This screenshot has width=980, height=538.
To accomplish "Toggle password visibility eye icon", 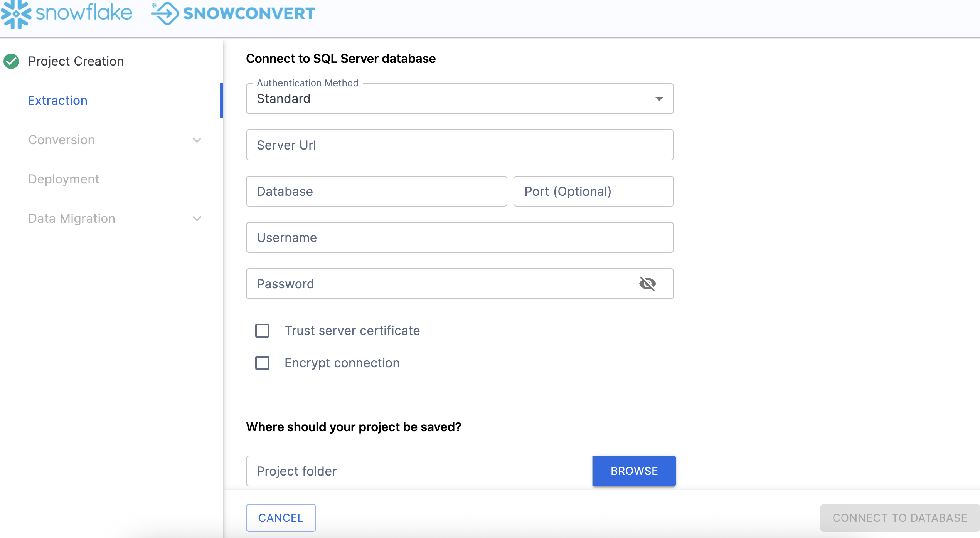I will pyautogui.click(x=647, y=284).
